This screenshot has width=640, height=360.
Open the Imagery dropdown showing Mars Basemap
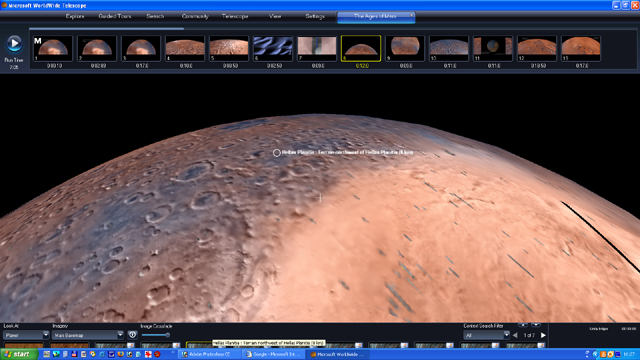[88, 335]
